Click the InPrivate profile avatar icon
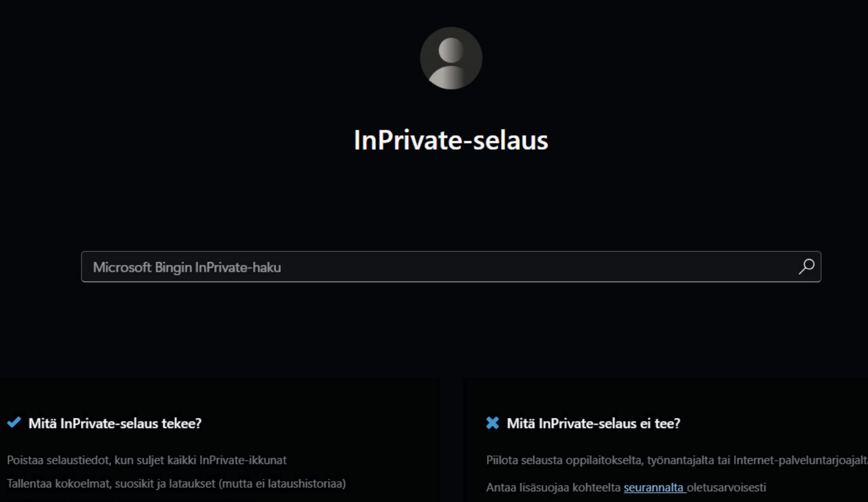This screenshot has height=502, width=868. click(x=451, y=58)
